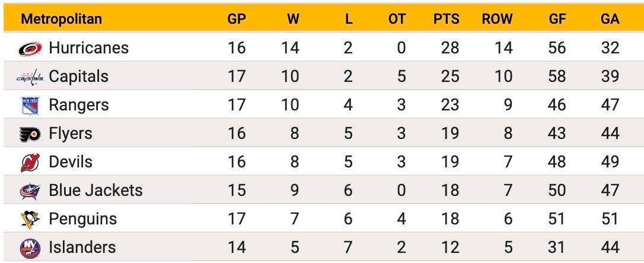Image resolution: width=644 pixels, height=263 pixels.
Task: Click the Hurricanes team logo
Action: (x=30, y=49)
